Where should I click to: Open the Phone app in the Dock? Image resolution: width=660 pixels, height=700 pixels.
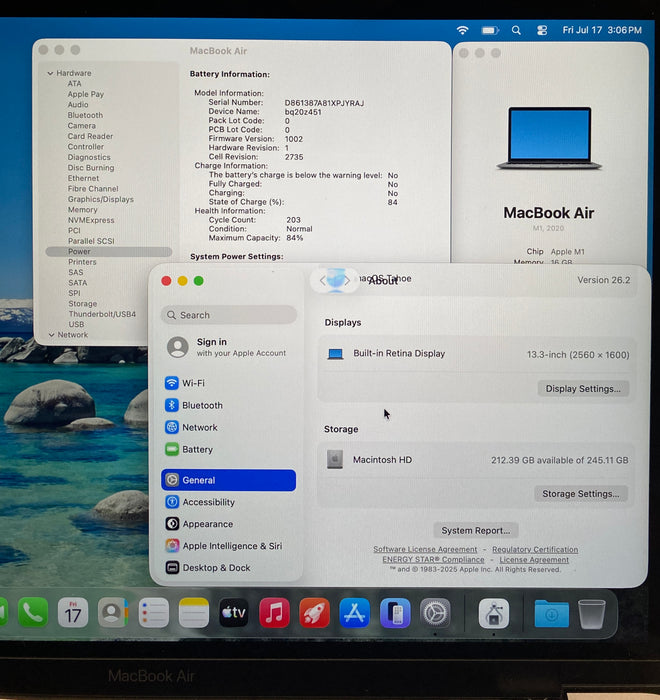[x=33, y=612]
